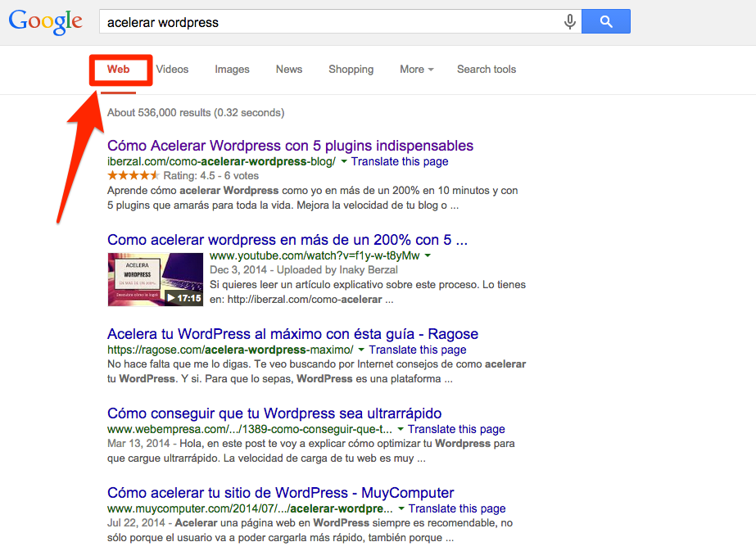756x551 pixels.
Task: Expand dropdown arrow next to webempresa.com URL
Action: [401, 429]
